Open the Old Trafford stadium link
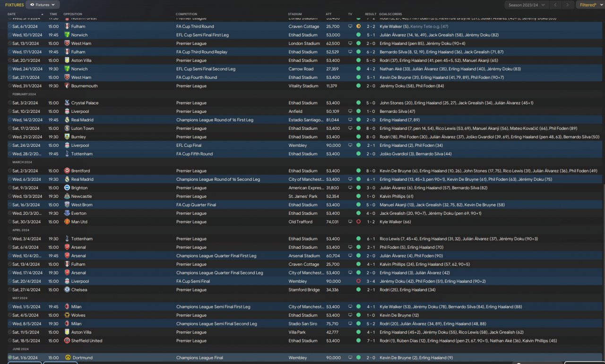Viewport: 605px width, 364px height. (301, 222)
